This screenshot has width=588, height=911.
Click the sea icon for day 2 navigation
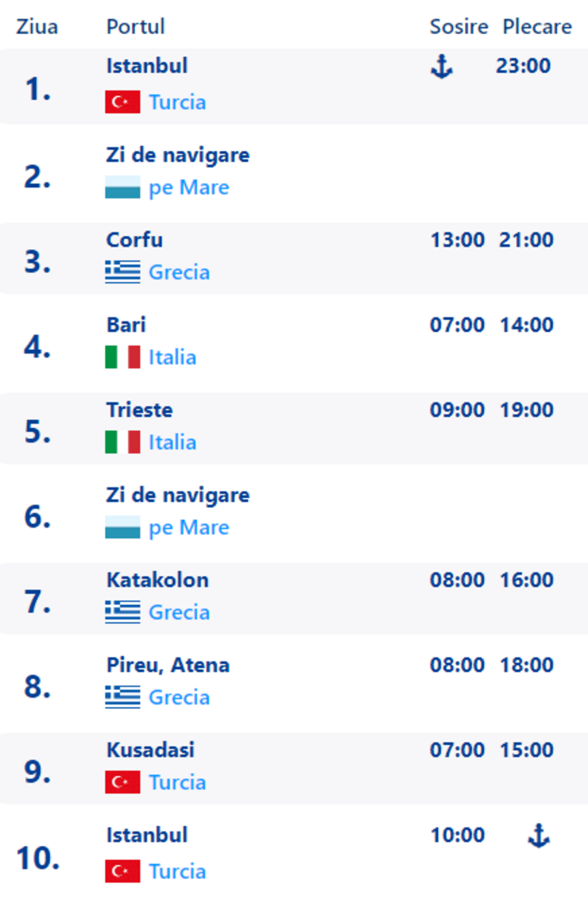(x=123, y=187)
